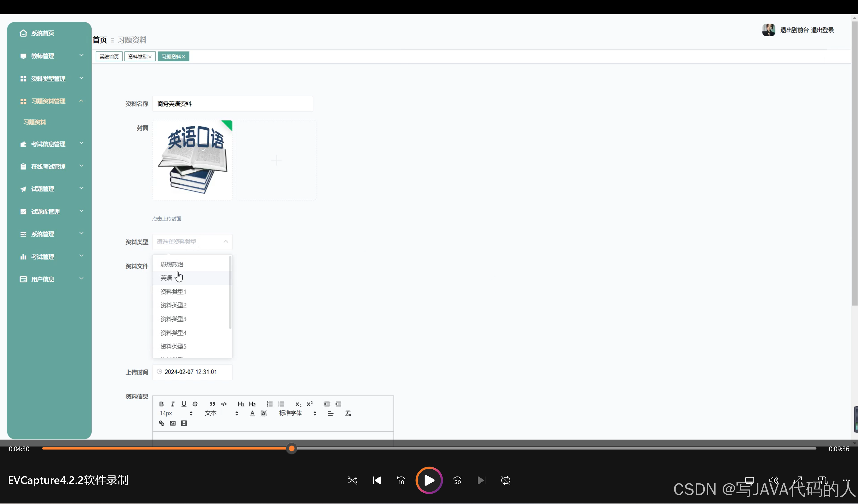Close the 习题资料 tab
The height and width of the screenshot is (504, 858).
point(184,57)
